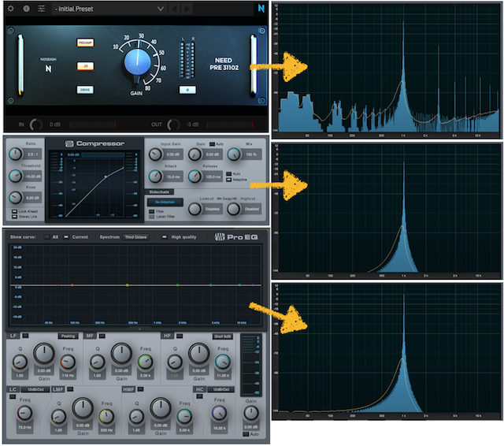Enable the MF band activation toggle
Image resolution: width=504 pixels, height=446 pixels.
(102, 336)
